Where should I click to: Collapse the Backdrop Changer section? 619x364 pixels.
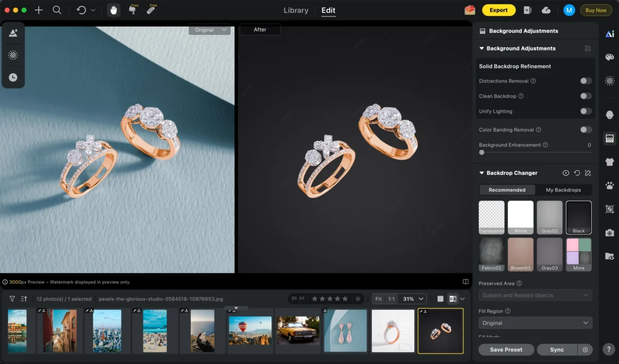[482, 173]
